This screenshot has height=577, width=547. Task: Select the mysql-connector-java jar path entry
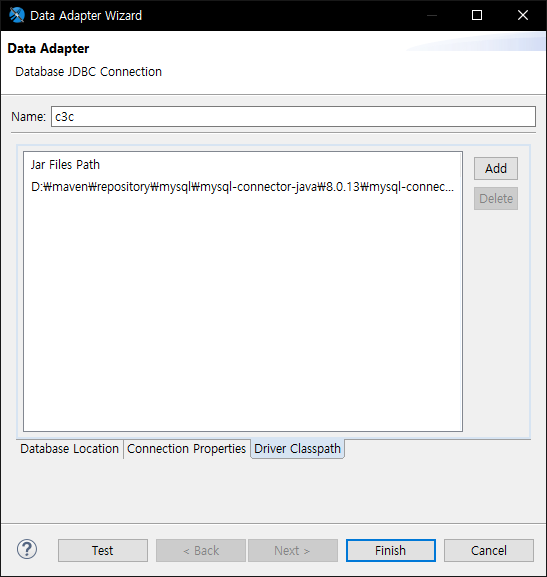pyautogui.click(x=242, y=187)
